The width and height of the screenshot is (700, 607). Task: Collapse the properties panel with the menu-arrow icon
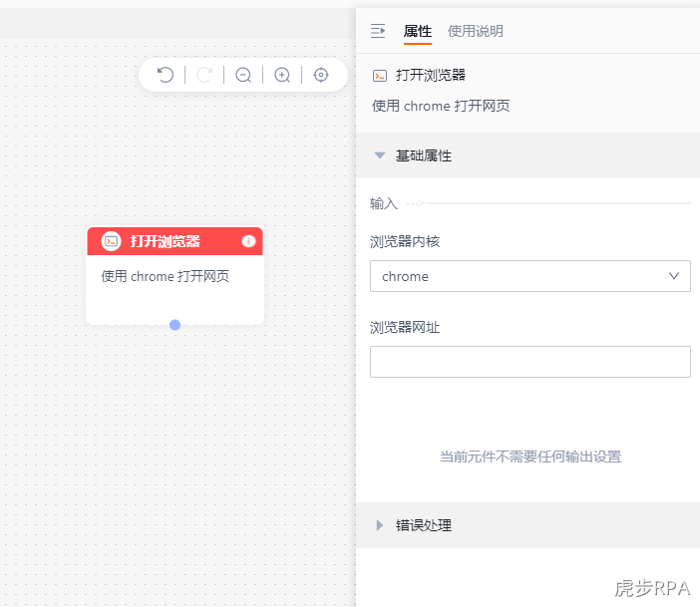pyautogui.click(x=378, y=31)
